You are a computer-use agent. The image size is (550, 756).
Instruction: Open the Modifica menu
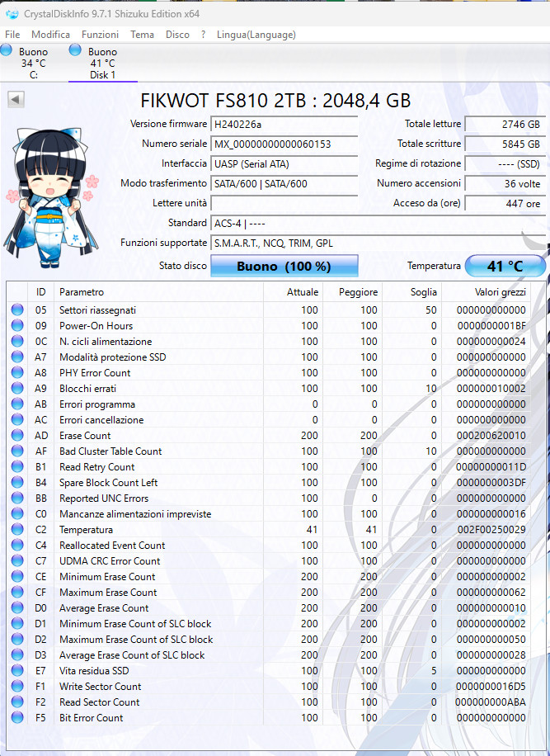tap(50, 35)
